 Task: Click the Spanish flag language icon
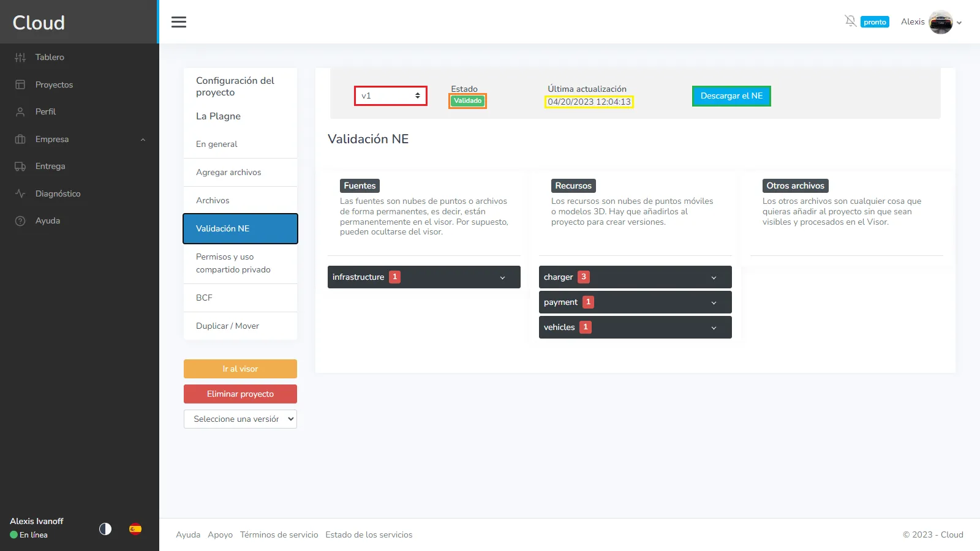point(135,529)
